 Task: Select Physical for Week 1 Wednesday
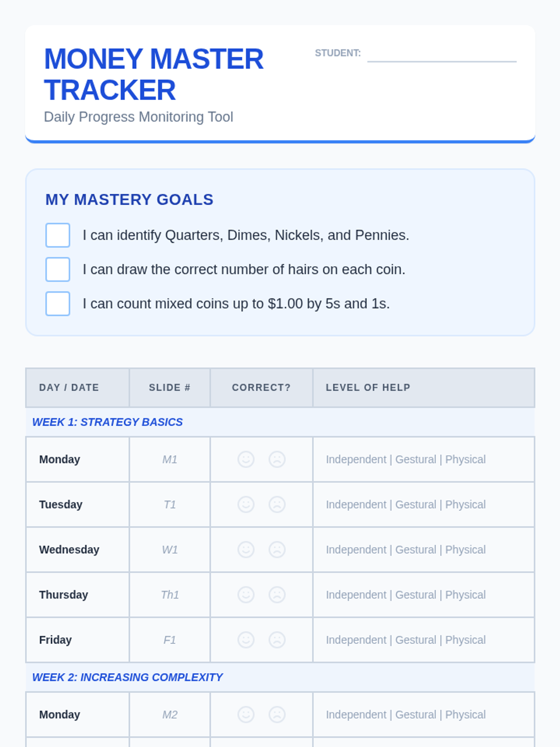(x=465, y=550)
